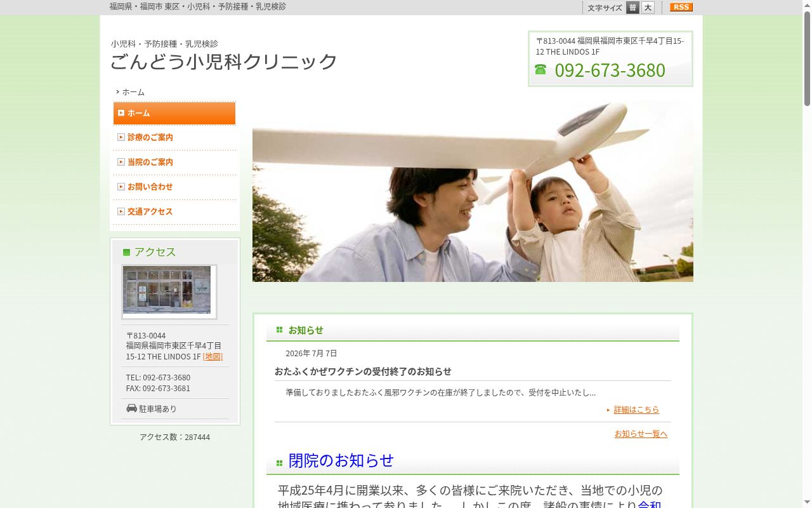This screenshot has width=812, height=508.
Task: Set font size to normal (普)
Action: [x=632, y=8]
